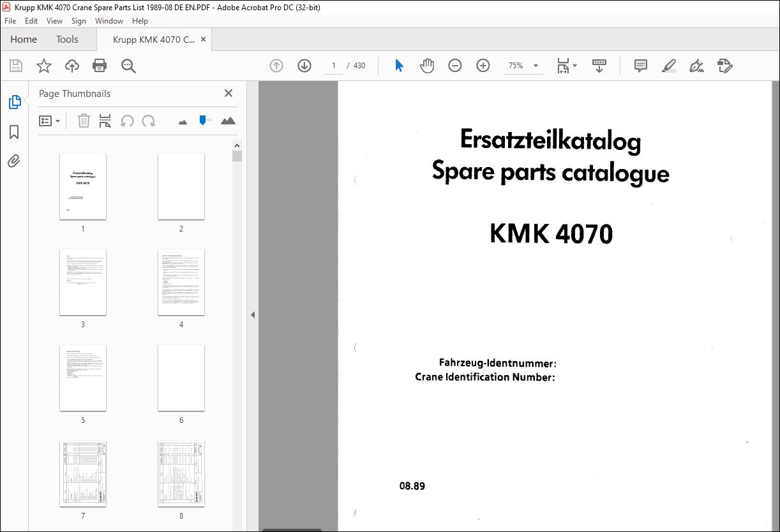
Task: Open the zoom level 75% dropdown
Action: pos(536,66)
